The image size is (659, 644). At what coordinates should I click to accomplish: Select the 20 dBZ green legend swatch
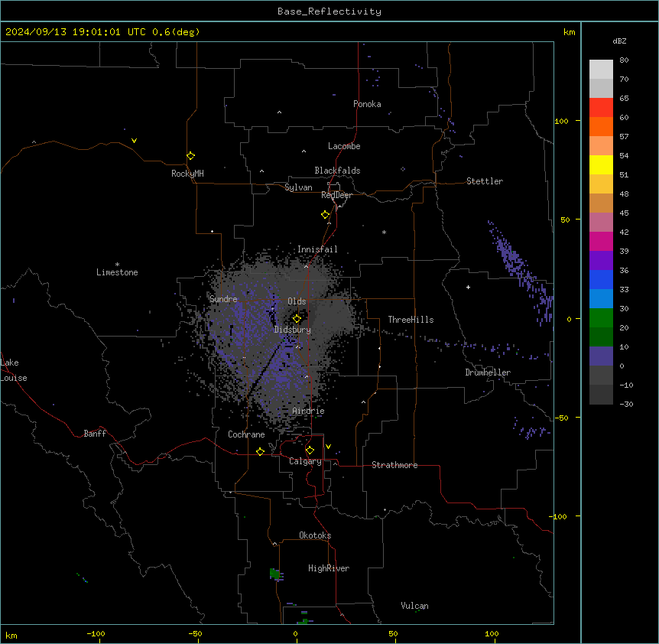pos(601,337)
